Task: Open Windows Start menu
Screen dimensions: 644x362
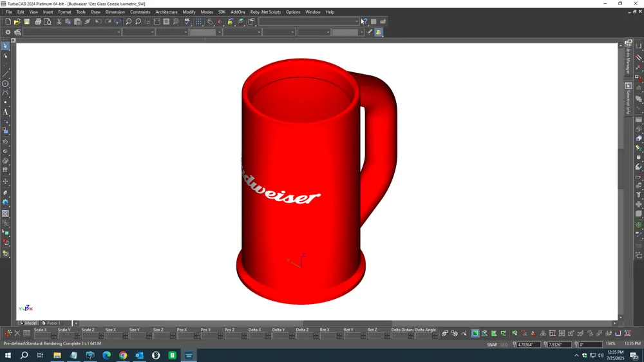Action: coord(8,355)
